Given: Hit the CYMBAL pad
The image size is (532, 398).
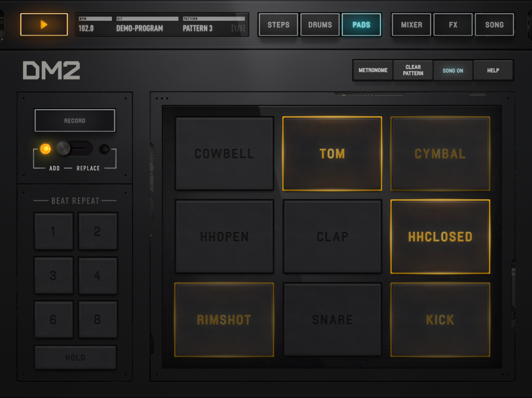Looking at the screenshot, I should point(440,154).
